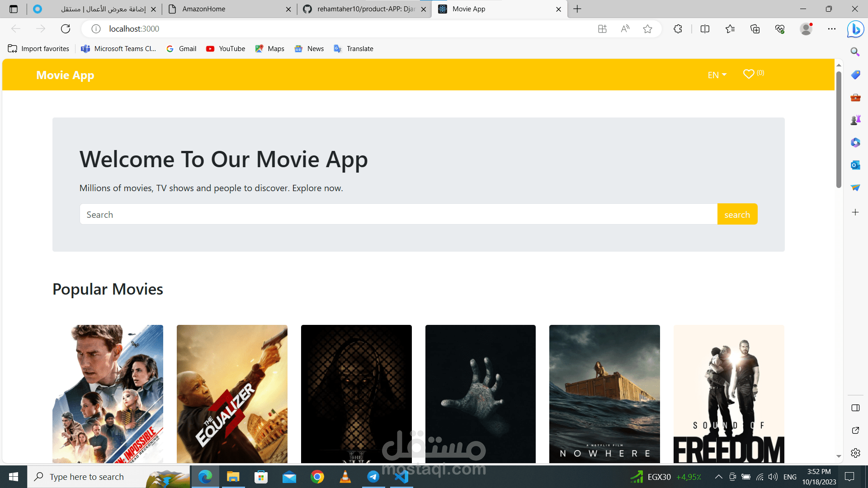The width and height of the screenshot is (868, 488).
Task: Open the sidebar Games chess icon
Action: 855,120
